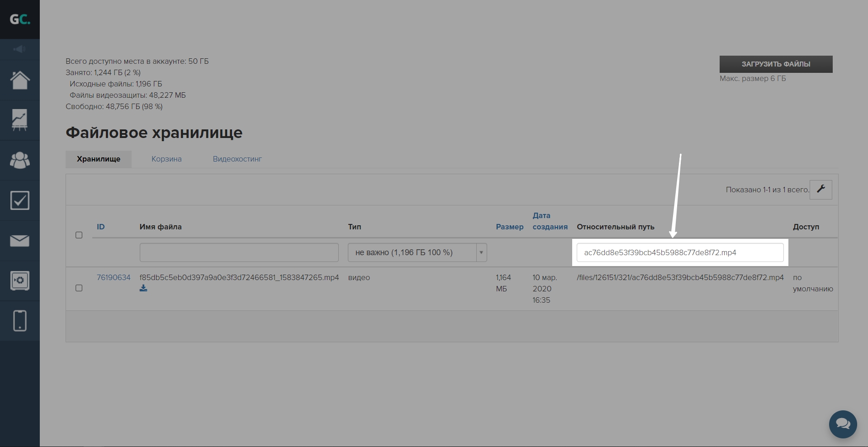
Task: Open the home icon in sidebar
Action: (x=20, y=81)
